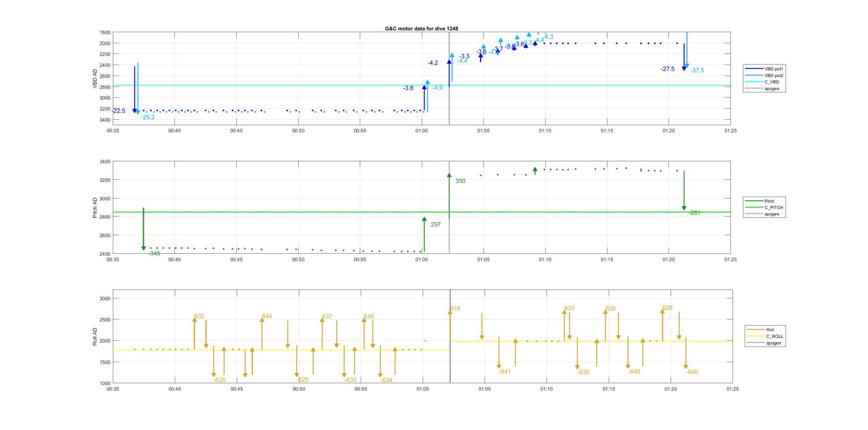
Task: Select the 'C_ROLL' legend entry
Action: tap(766, 336)
